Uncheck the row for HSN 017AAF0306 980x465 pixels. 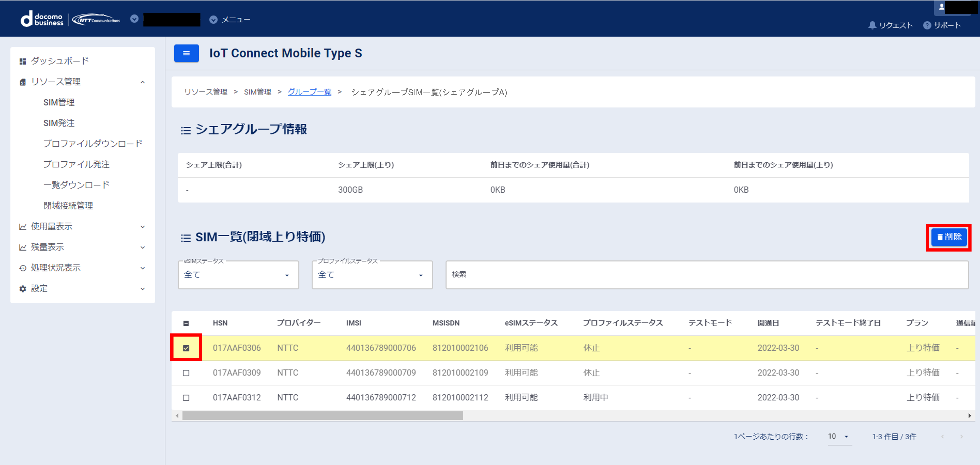coord(186,348)
